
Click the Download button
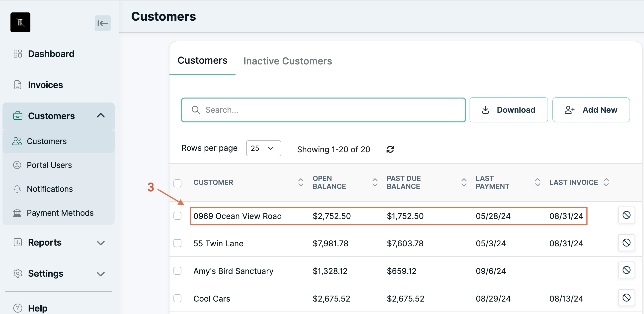click(508, 110)
